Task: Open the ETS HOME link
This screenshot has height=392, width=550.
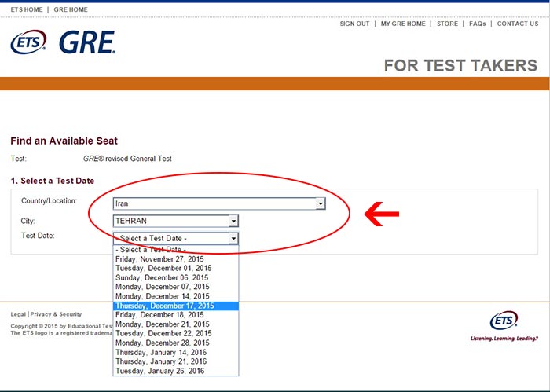Action: click(x=27, y=10)
